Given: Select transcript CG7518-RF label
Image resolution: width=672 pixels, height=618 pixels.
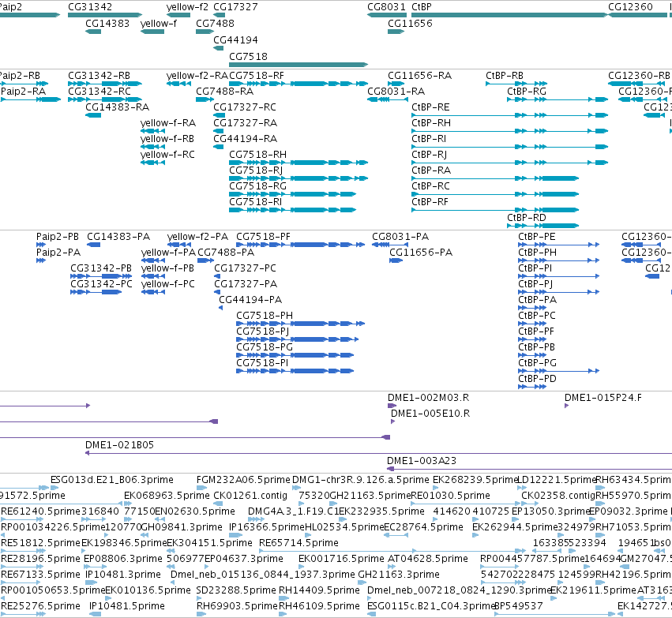Looking at the screenshot, I should (x=257, y=76).
